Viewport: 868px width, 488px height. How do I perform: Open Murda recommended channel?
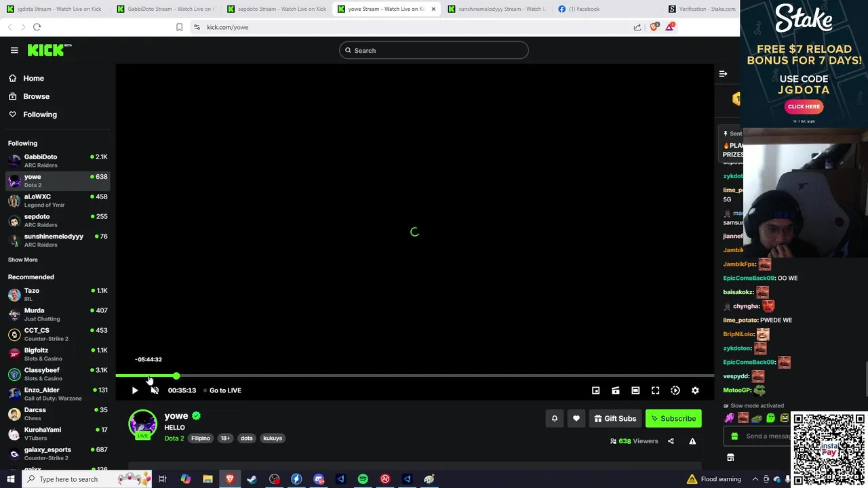pos(58,314)
